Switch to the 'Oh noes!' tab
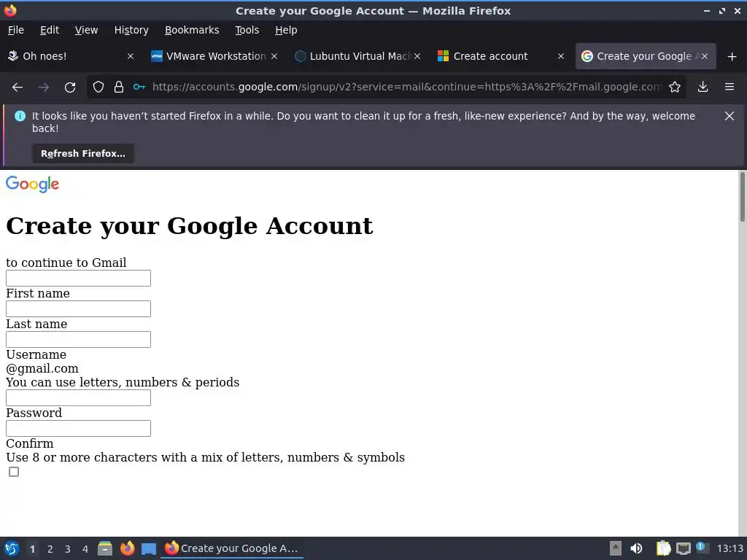Screen dimensions: 747x560 coord(66,56)
